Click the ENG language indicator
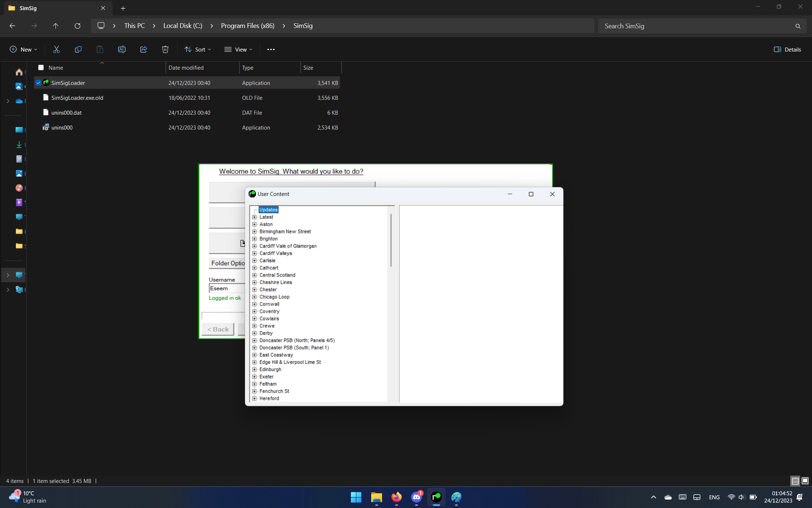The height and width of the screenshot is (508, 812). [714, 497]
